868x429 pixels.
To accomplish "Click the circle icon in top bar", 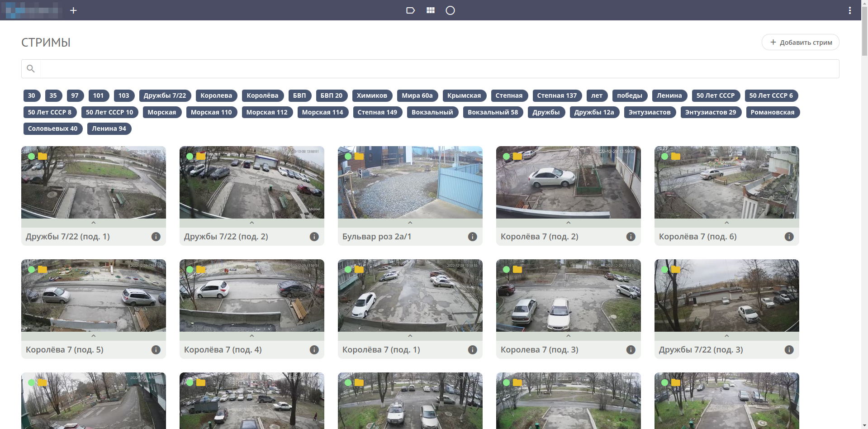I will pyautogui.click(x=450, y=10).
